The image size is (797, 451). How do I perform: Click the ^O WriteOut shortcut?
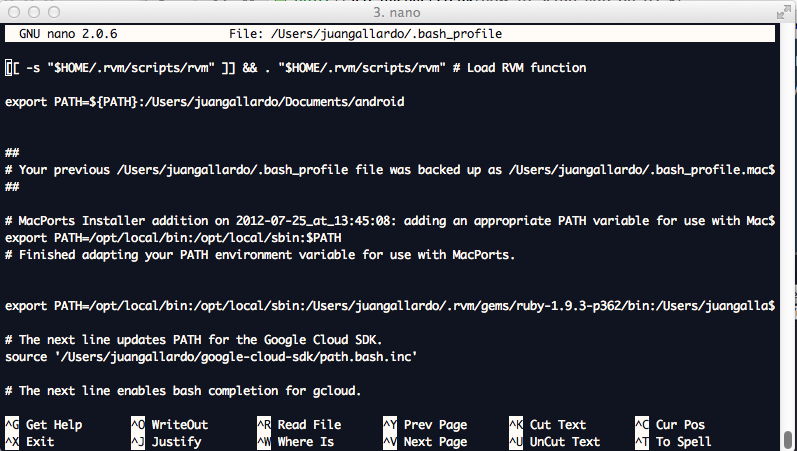(169, 425)
